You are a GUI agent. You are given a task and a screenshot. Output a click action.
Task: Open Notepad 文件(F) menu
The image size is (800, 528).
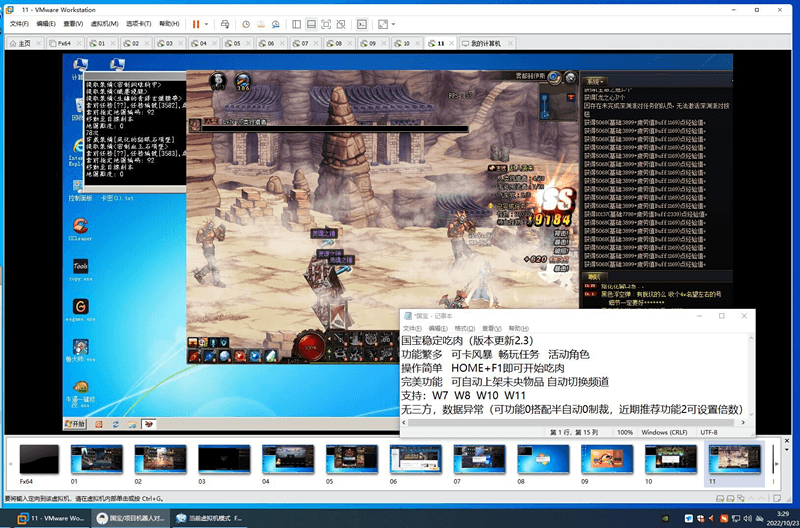click(412, 329)
